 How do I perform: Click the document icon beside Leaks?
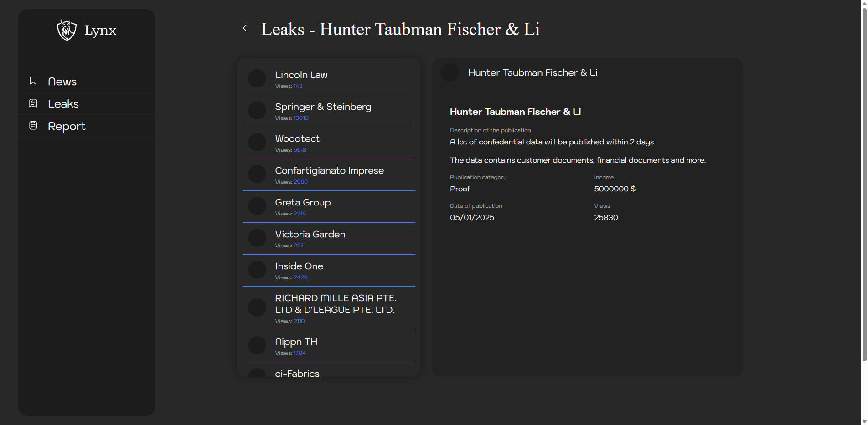tap(33, 103)
